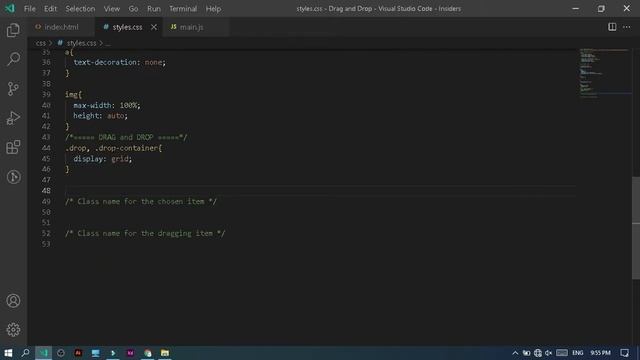This screenshot has width=640, height=360.
Task: Open the Git history icon in activity bar
Action: [x=13, y=177]
